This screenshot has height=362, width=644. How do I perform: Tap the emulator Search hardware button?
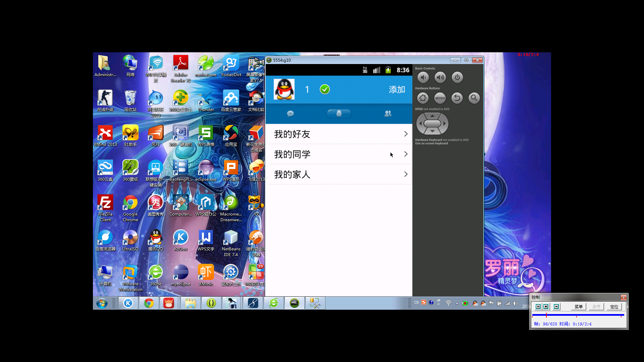click(x=474, y=98)
